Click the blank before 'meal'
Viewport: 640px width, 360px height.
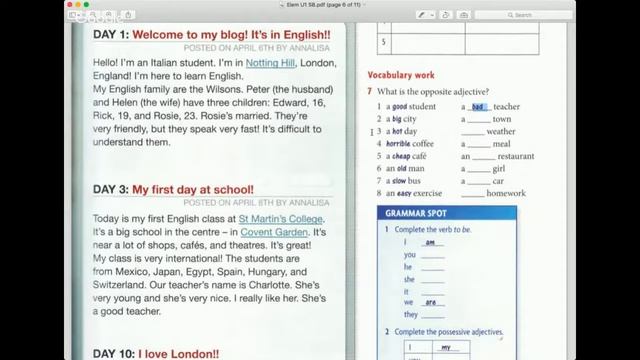click(479, 144)
